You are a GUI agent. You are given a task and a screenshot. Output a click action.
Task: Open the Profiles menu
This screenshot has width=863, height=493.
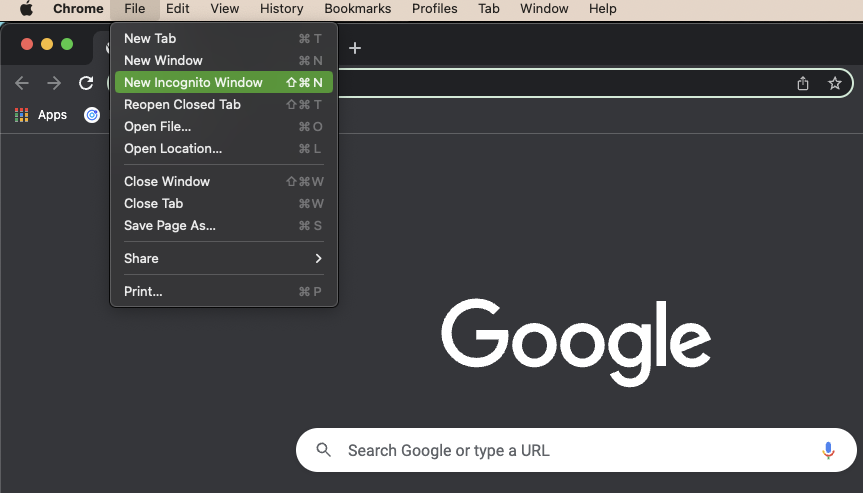click(434, 9)
